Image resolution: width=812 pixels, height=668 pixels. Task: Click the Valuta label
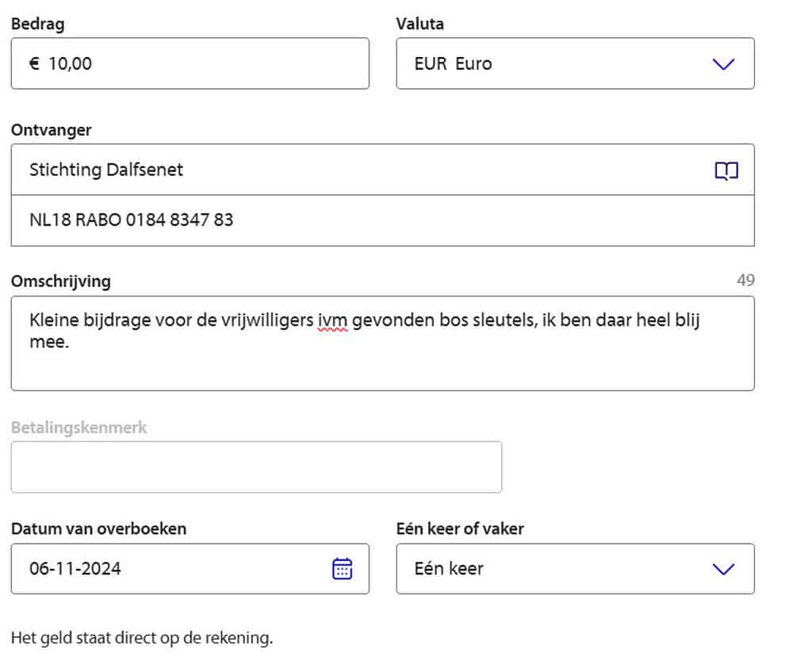click(420, 24)
